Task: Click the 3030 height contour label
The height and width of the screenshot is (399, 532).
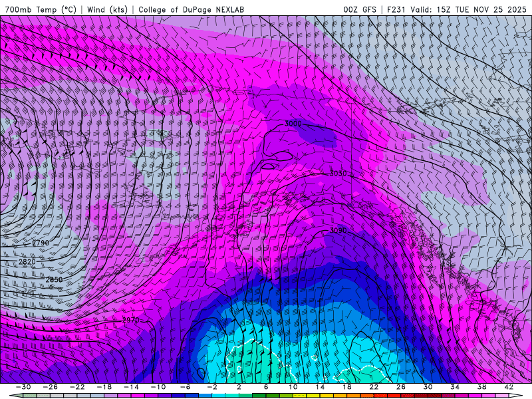Action: click(338, 174)
